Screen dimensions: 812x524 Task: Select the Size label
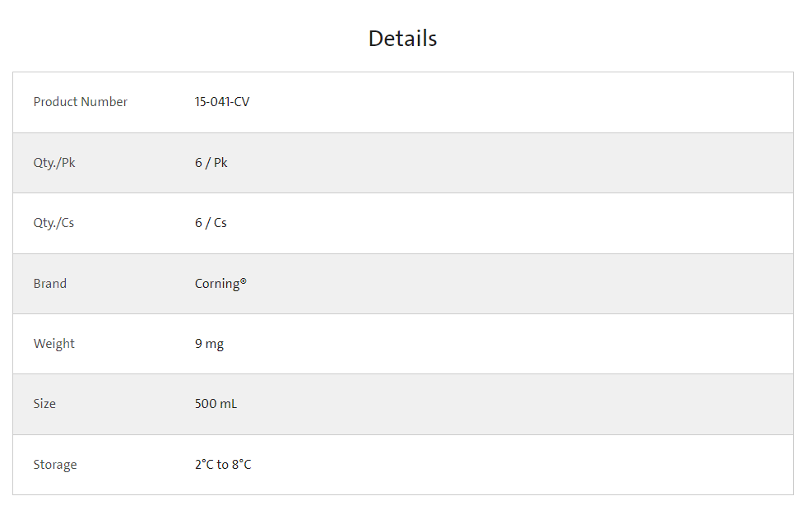[x=44, y=404]
